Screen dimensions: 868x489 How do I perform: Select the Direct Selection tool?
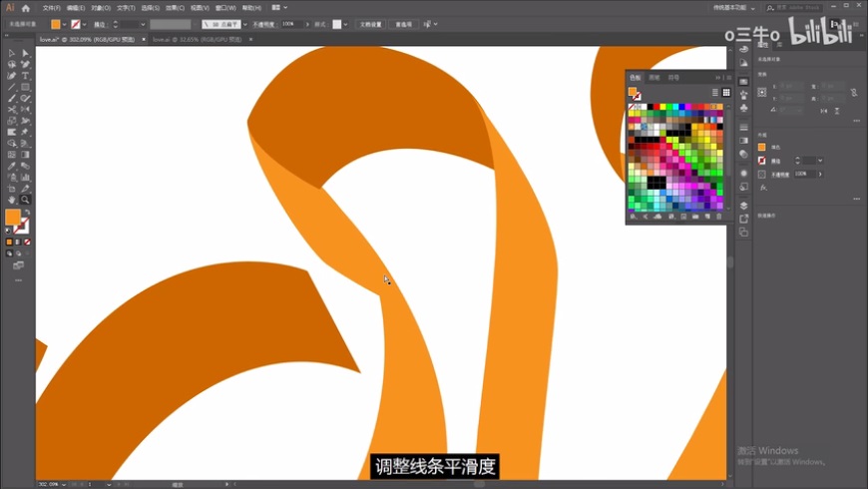(x=25, y=53)
